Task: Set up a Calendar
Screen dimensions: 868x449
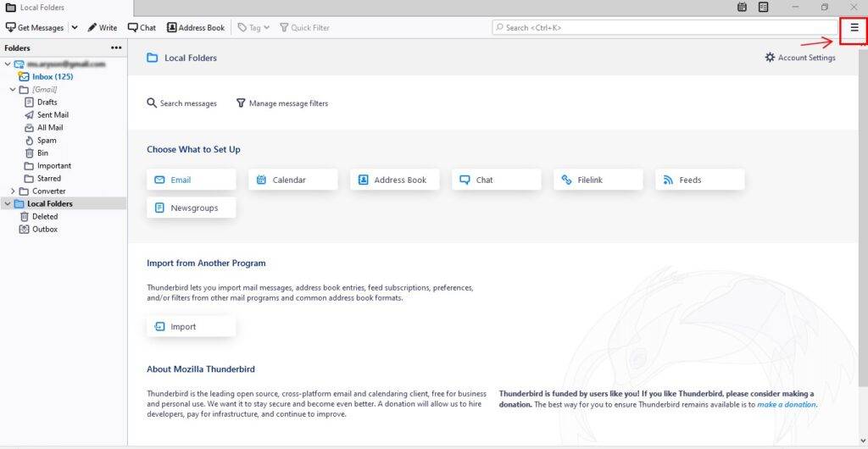Action: 293,180
